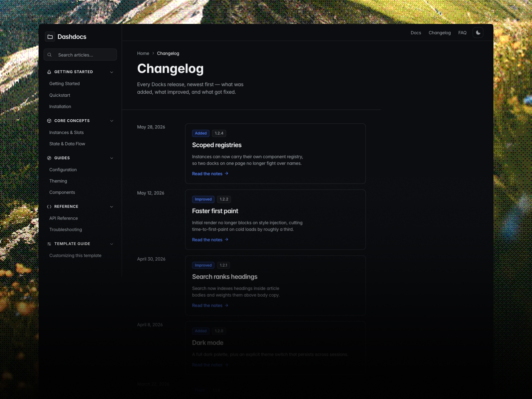Image resolution: width=532 pixels, height=399 pixels.
Task: Open Changelog in the top navigation
Action: coord(440,33)
